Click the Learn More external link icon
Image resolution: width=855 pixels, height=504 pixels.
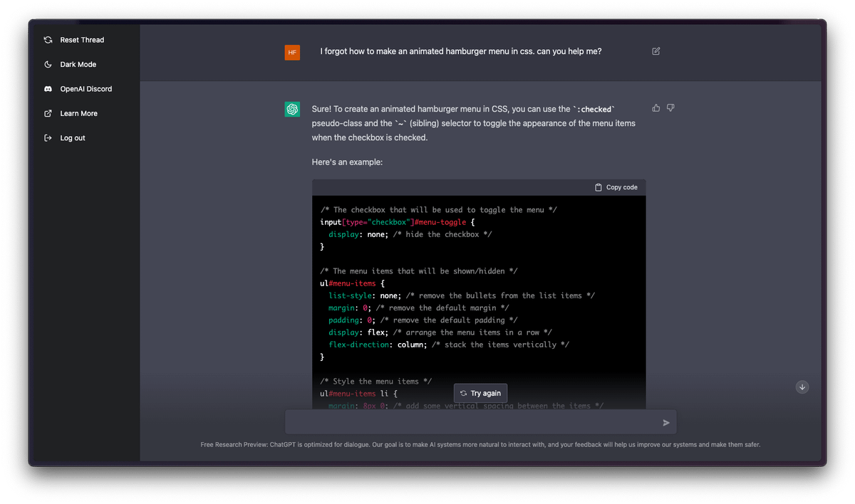coord(48,114)
